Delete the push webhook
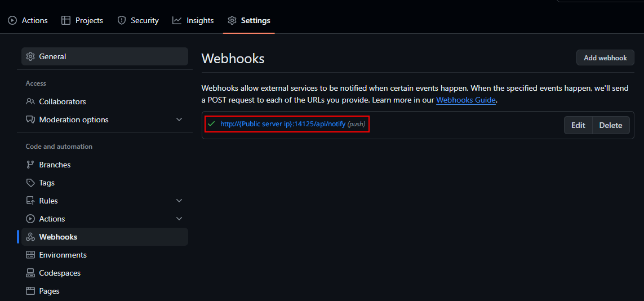644x301 pixels. pos(611,125)
